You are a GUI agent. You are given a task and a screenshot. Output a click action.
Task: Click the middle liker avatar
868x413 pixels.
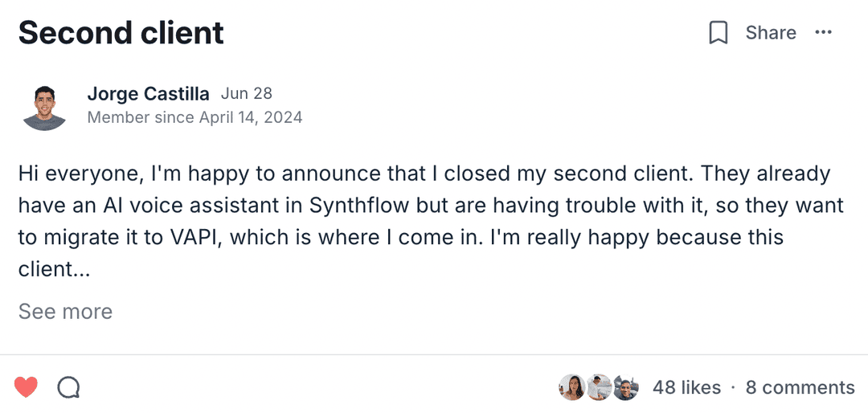[599, 387]
